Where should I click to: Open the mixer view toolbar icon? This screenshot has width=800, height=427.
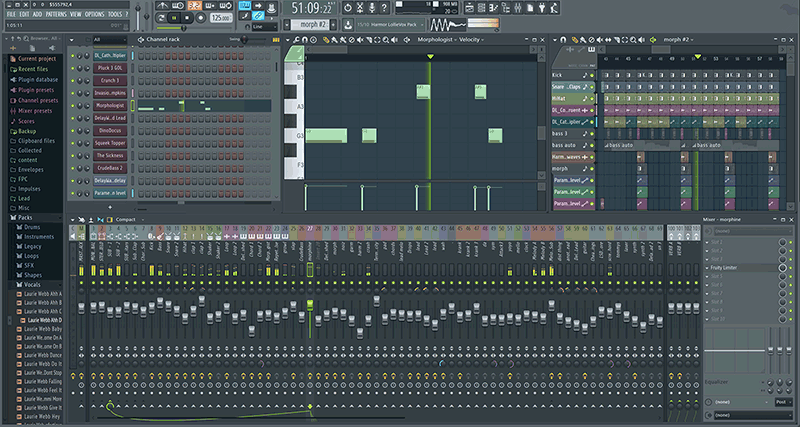pos(518,8)
